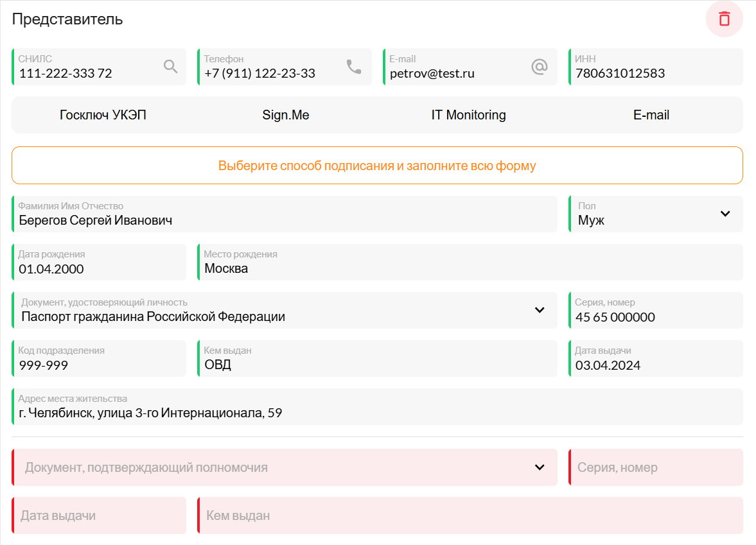Change the Дата рождения field
The width and height of the screenshot is (756, 545).
click(x=99, y=262)
